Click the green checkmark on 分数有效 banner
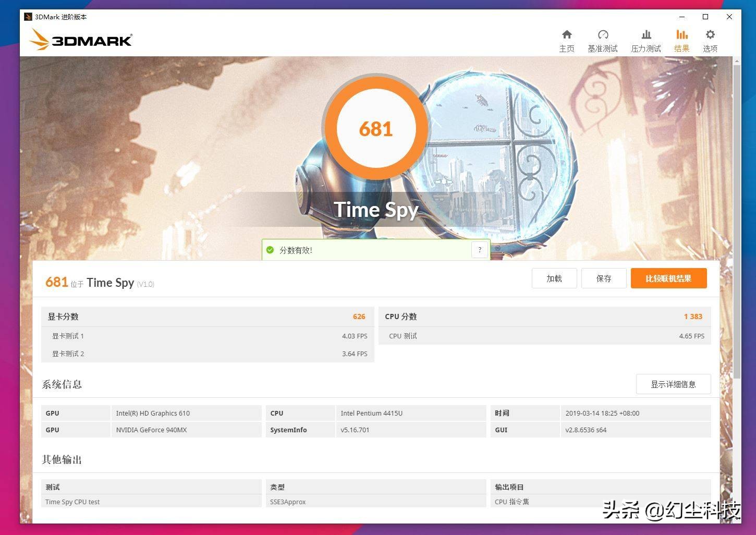The width and height of the screenshot is (756, 535). 270,250
